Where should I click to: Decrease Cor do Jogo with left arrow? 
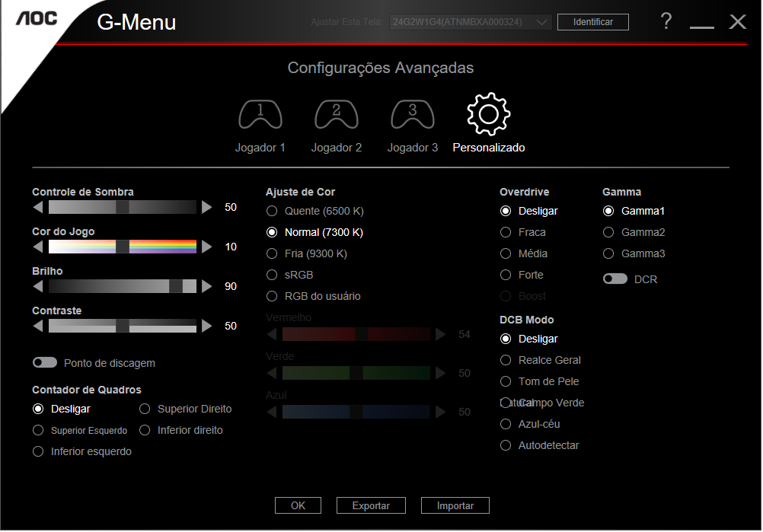point(38,247)
